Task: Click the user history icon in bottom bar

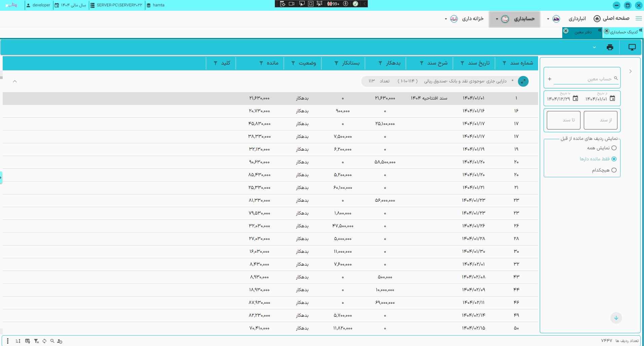Action: click(60, 341)
